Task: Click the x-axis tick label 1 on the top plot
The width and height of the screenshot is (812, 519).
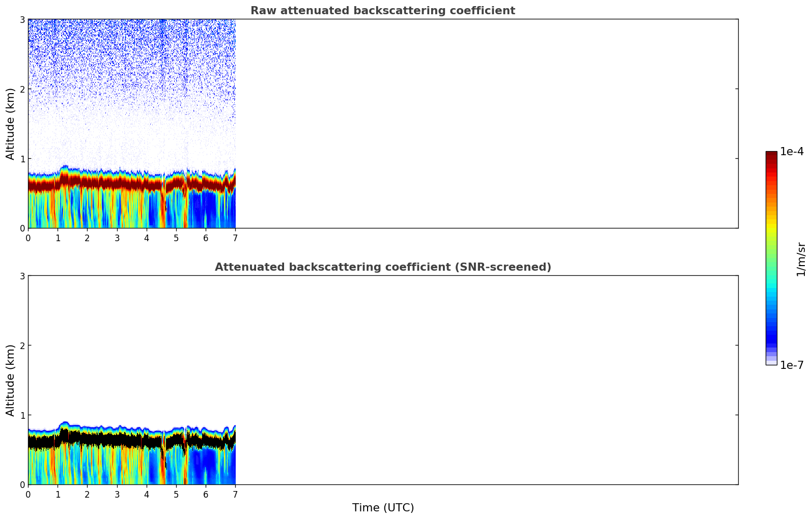Action: (x=58, y=238)
